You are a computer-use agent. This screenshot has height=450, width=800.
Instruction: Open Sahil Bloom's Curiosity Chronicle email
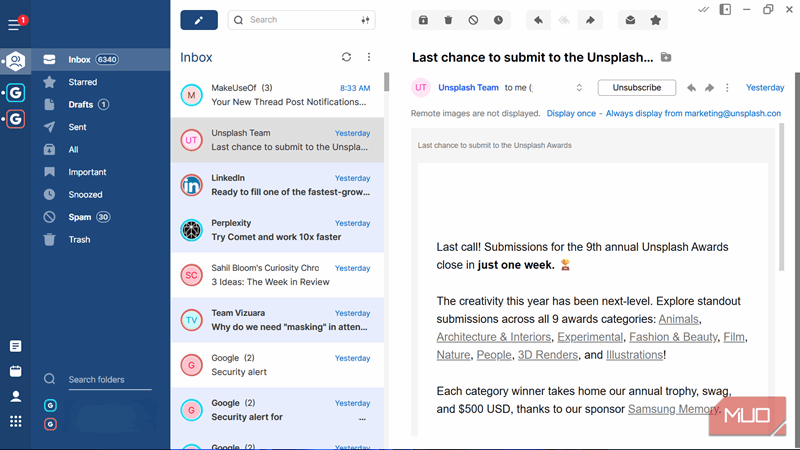pyautogui.click(x=278, y=275)
